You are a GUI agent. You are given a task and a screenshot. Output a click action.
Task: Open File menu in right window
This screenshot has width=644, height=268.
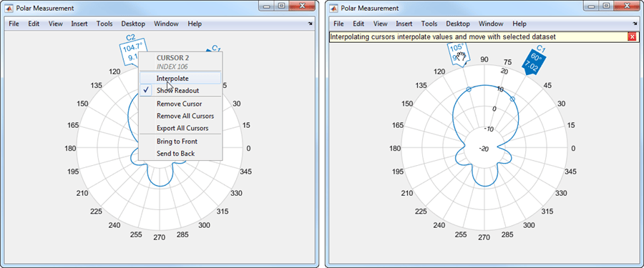coord(339,24)
